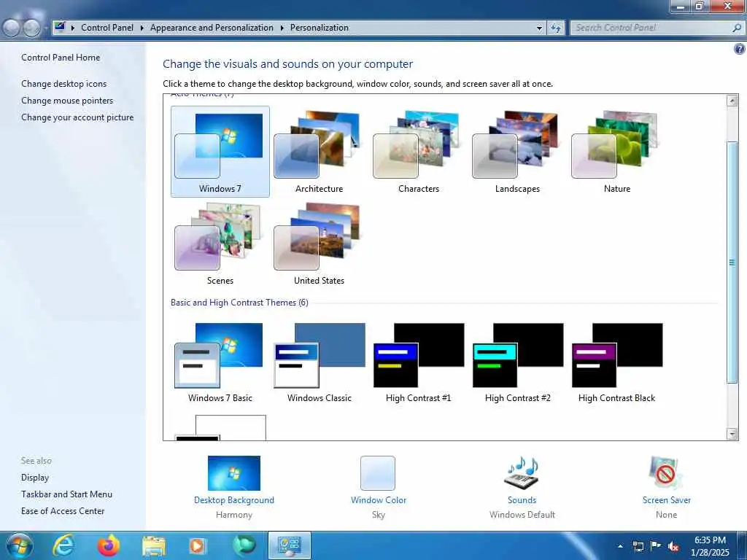Click the theme list scrollbar thumb
This screenshot has height=560, width=747.
point(732,262)
